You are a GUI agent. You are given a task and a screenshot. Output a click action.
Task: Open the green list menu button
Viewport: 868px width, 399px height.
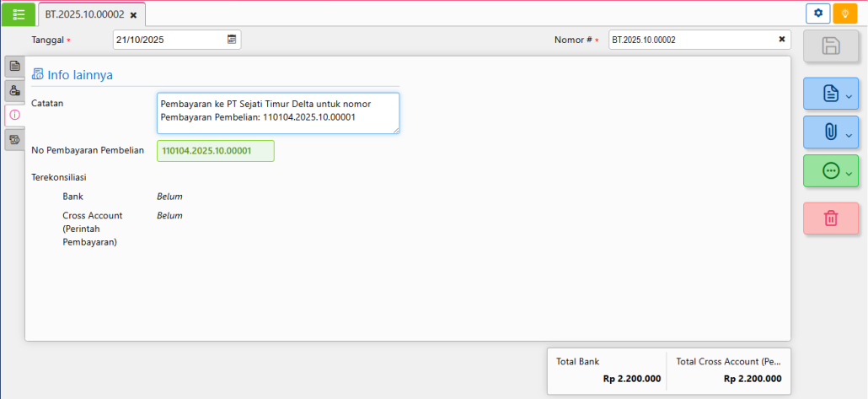19,14
